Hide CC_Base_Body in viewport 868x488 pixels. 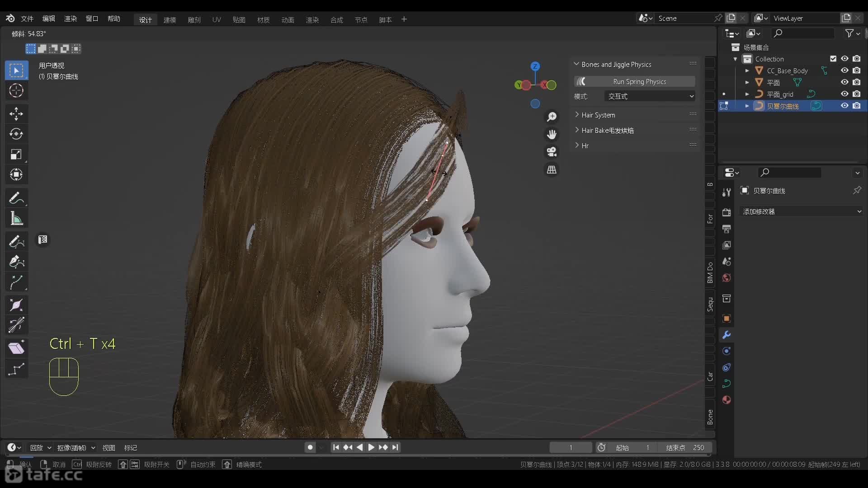[844, 70]
